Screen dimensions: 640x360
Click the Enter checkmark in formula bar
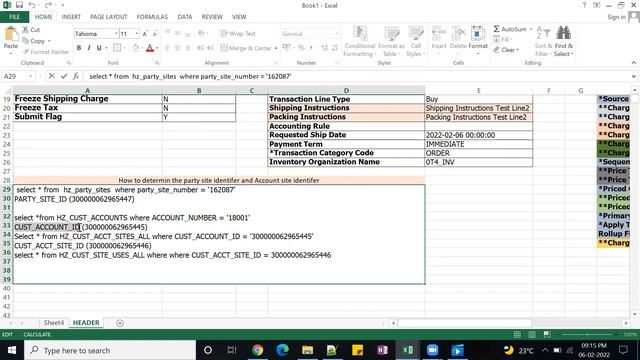64,76
